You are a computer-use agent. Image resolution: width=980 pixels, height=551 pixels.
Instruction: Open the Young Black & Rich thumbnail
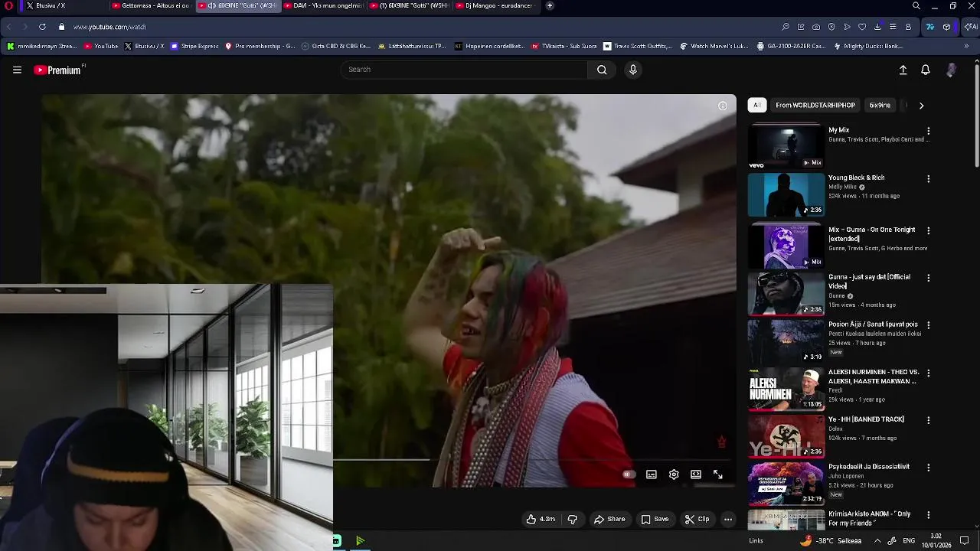point(786,194)
